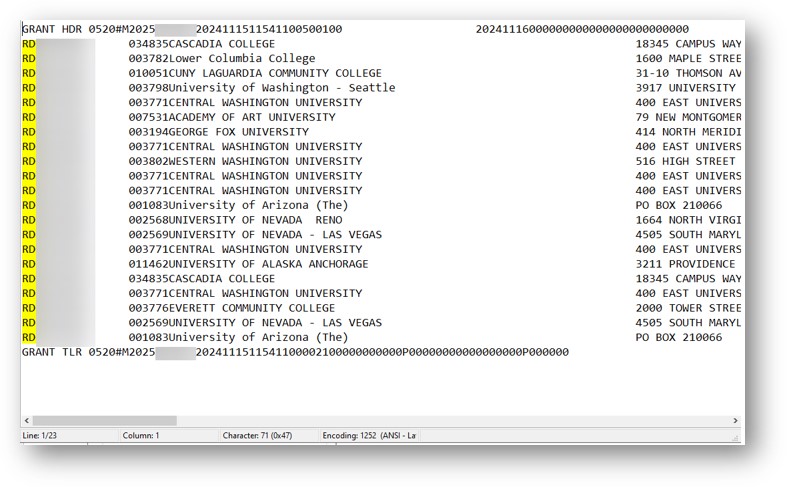Click 'University of Washington - Seattle' text
Image resolution: width=787 pixels, height=487 pixels.
[282, 88]
